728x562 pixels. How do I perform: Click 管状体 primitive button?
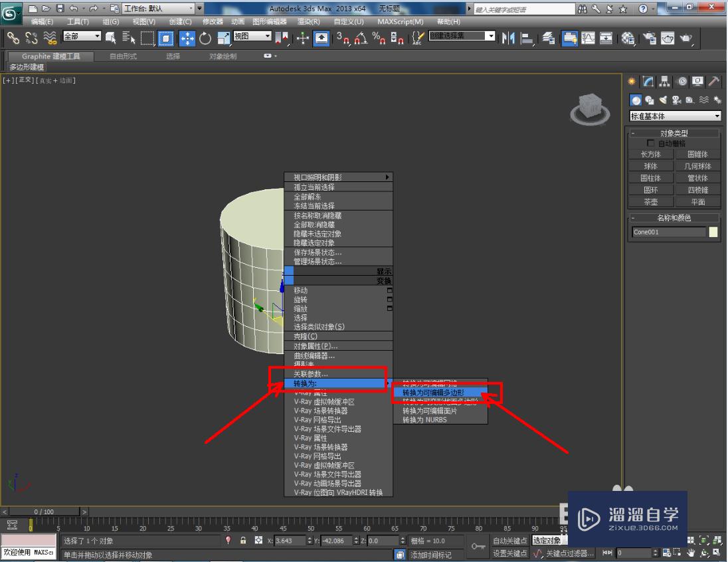pos(697,178)
